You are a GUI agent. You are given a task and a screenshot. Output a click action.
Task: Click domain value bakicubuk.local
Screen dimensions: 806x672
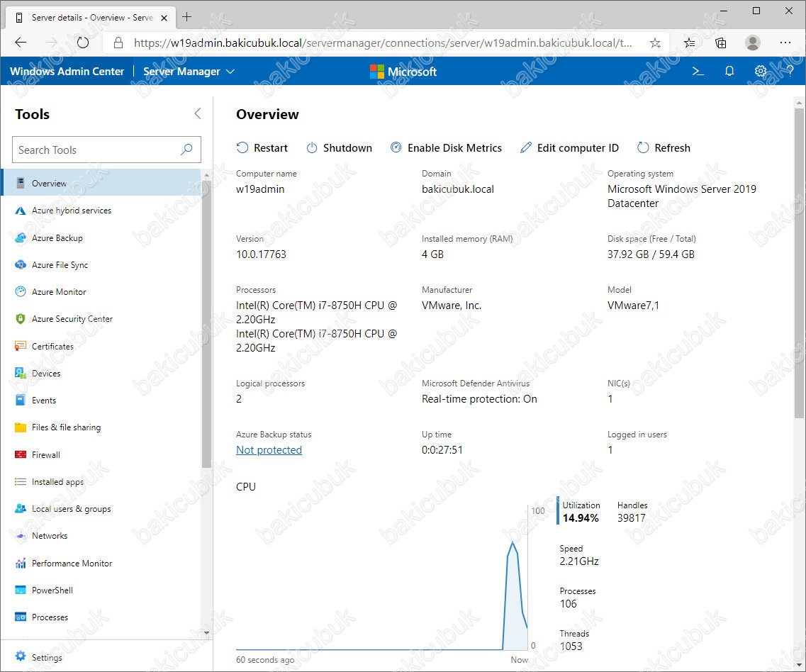point(457,189)
